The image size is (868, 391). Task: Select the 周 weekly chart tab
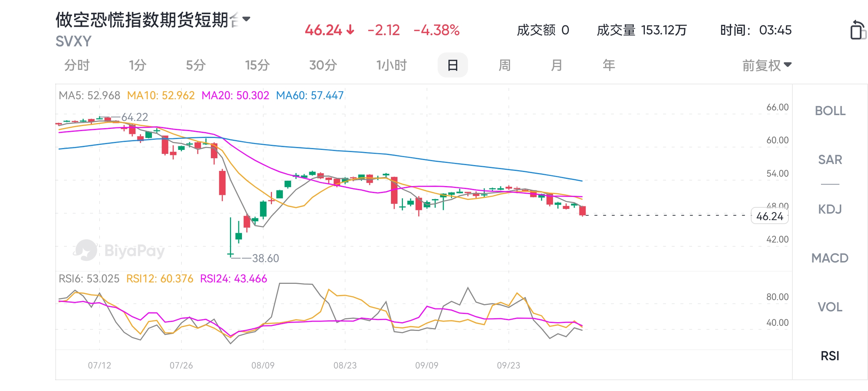(x=505, y=66)
